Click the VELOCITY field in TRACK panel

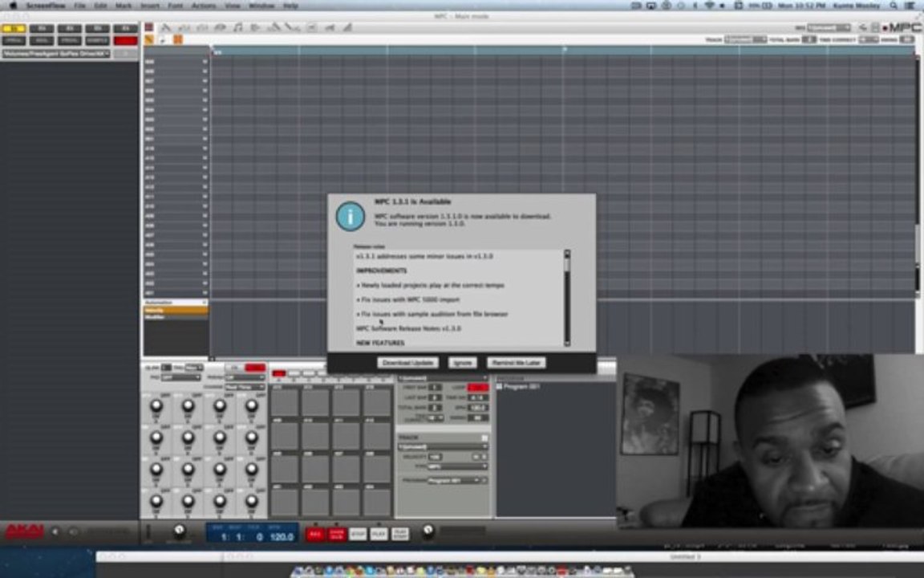435,457
